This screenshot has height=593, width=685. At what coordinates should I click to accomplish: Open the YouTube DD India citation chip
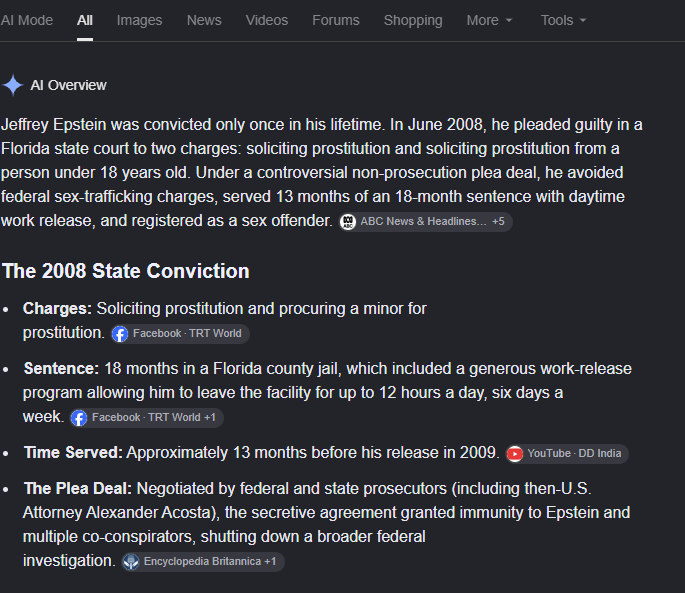[x=567, y=454]
